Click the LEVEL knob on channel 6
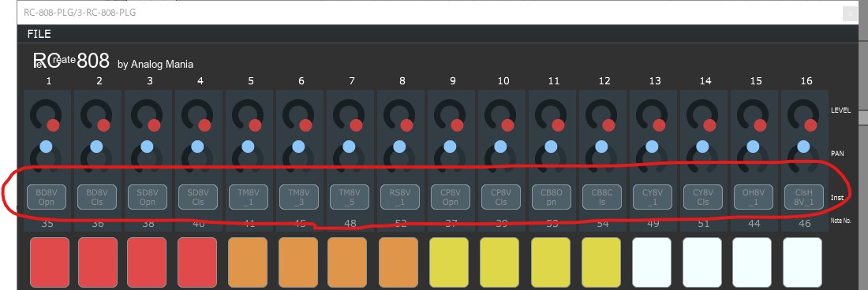 pyautogui.click(x=299, y=115)
